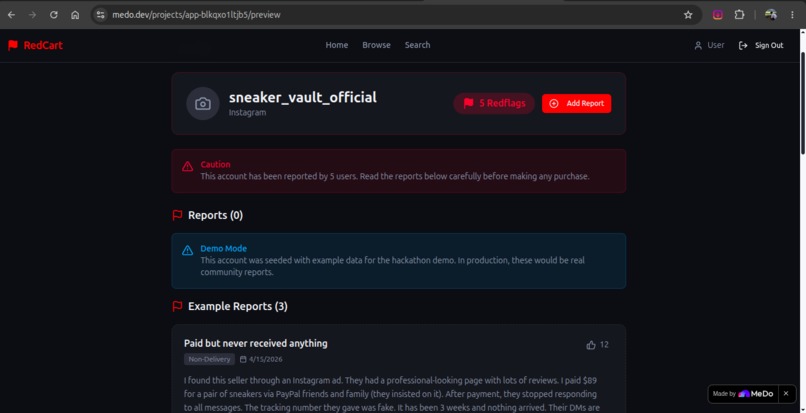Image resolution: width=806 pixels, height=413 pixels.
Task: Open report 'Paid but never received anything'
Action: [x=255, y=343]
